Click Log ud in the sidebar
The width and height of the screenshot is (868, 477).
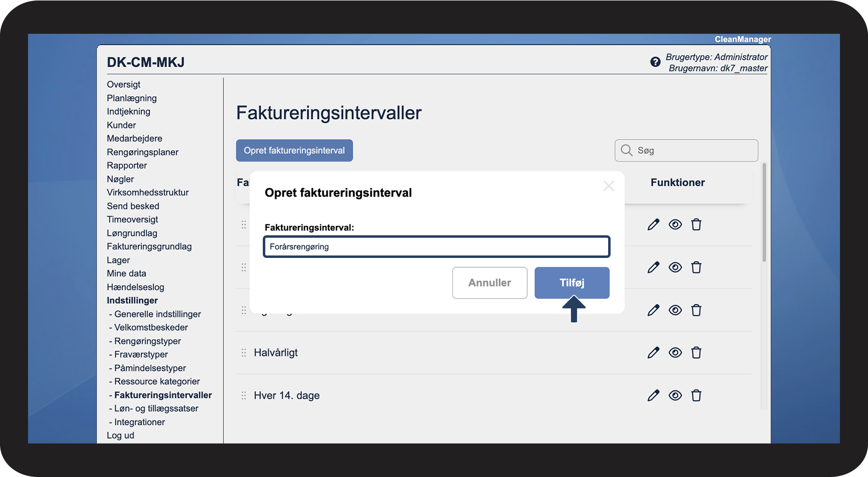(120, 436)
